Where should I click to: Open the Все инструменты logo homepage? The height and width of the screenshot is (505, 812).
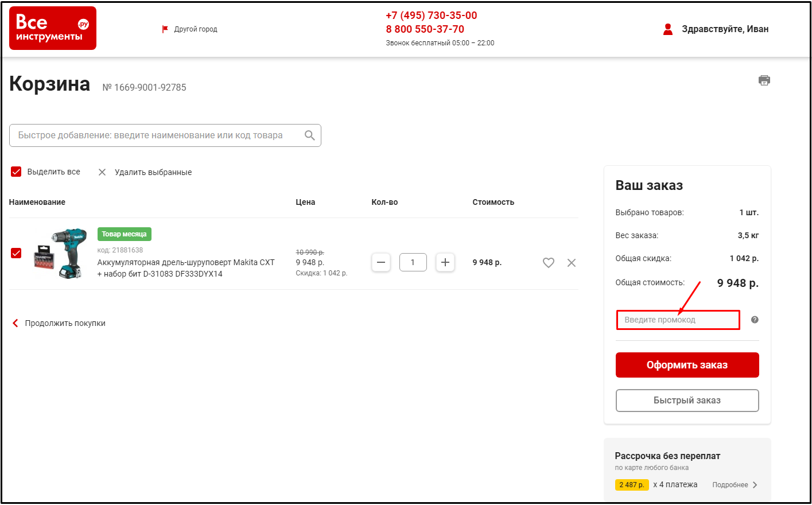(53, 28)
